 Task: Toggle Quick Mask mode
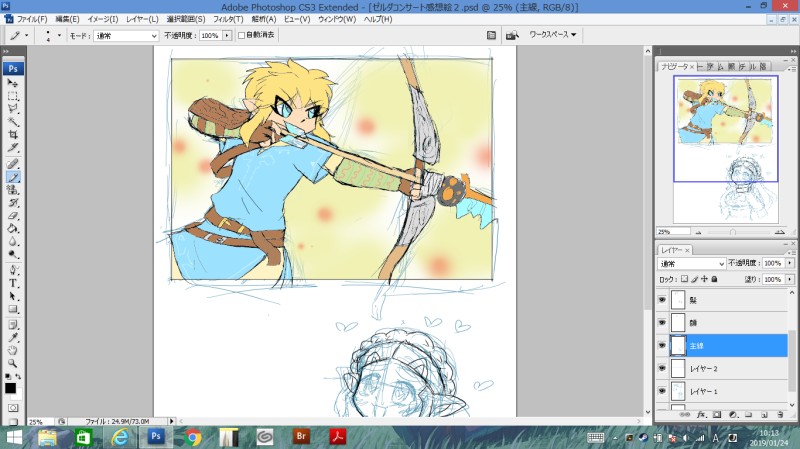13,408
